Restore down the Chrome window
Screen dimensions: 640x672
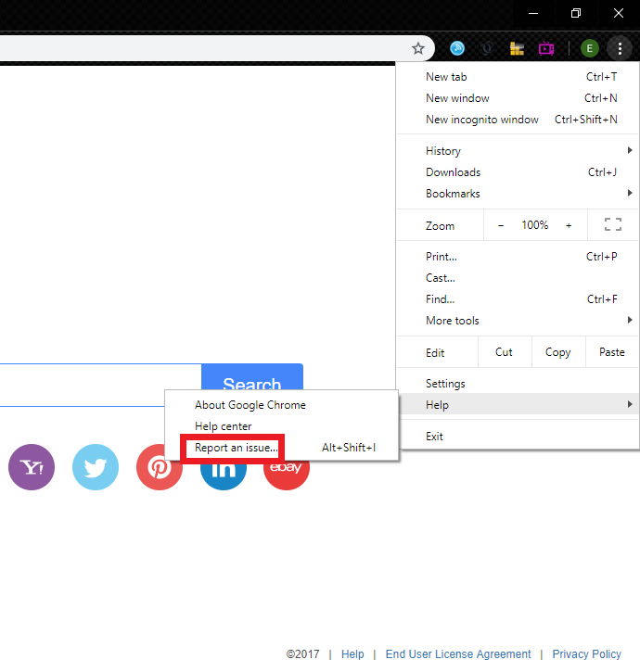pos(576,14)
